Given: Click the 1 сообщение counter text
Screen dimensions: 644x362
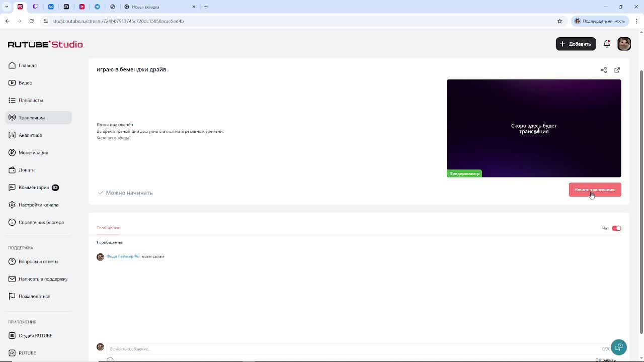Looking at the screenshot, I should 109,242.
